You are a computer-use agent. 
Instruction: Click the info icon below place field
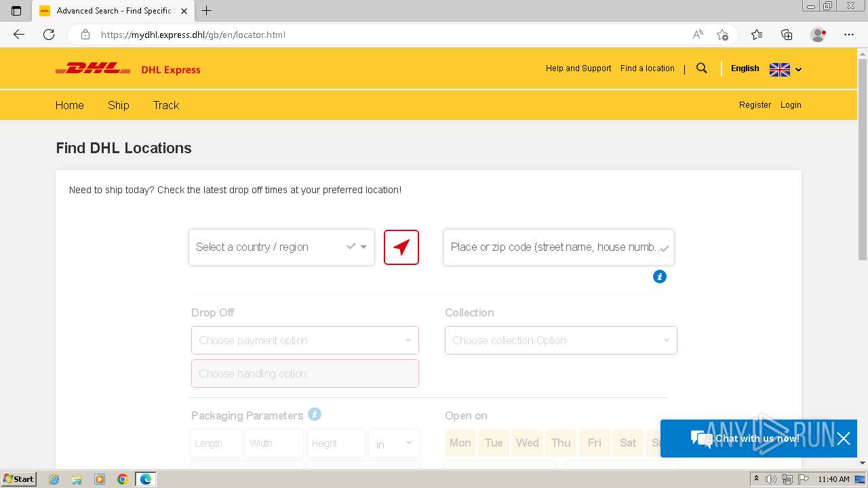click(x=660, y=277)
